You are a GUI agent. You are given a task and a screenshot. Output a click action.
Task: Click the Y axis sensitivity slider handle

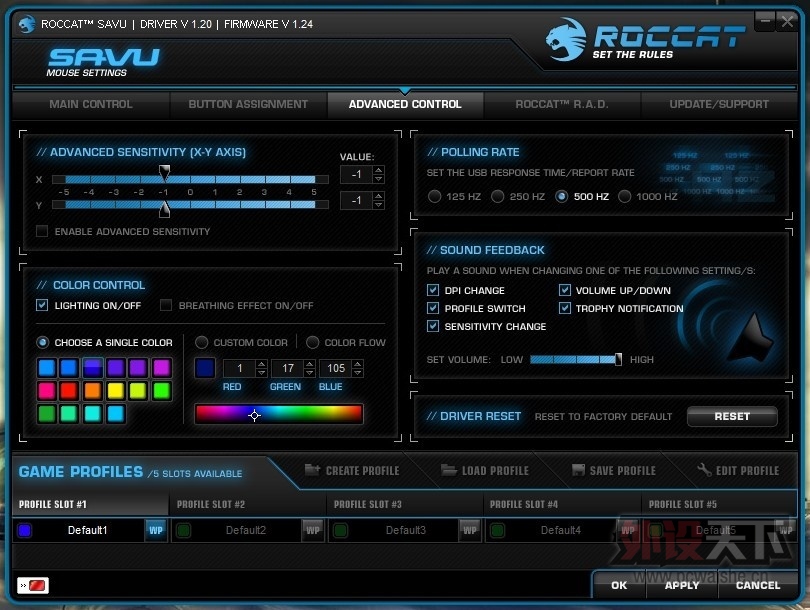pos(164,208)
